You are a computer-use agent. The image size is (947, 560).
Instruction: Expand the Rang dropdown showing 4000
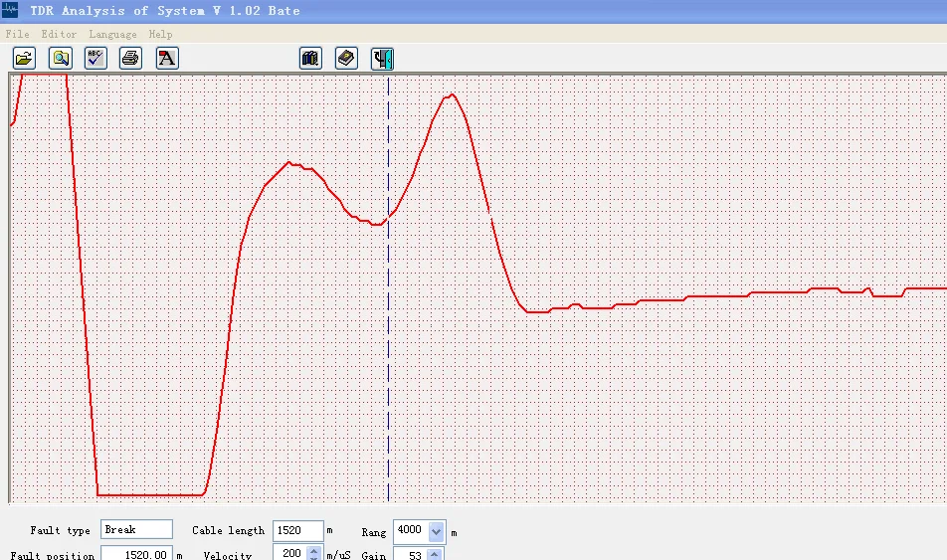[436, 531]
